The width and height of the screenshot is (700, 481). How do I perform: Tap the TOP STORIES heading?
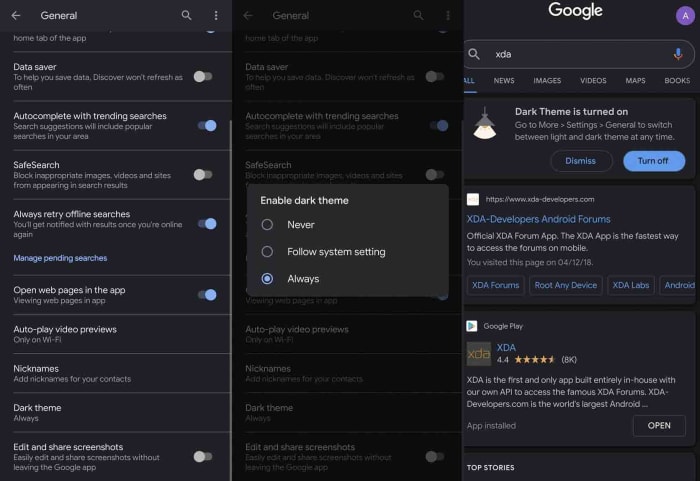coord(491,468)
